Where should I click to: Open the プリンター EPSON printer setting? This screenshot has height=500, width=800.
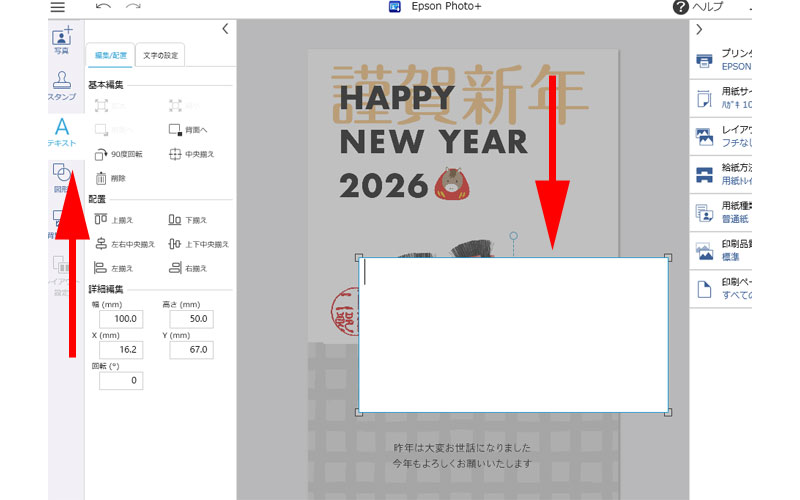tap(720, 60)
